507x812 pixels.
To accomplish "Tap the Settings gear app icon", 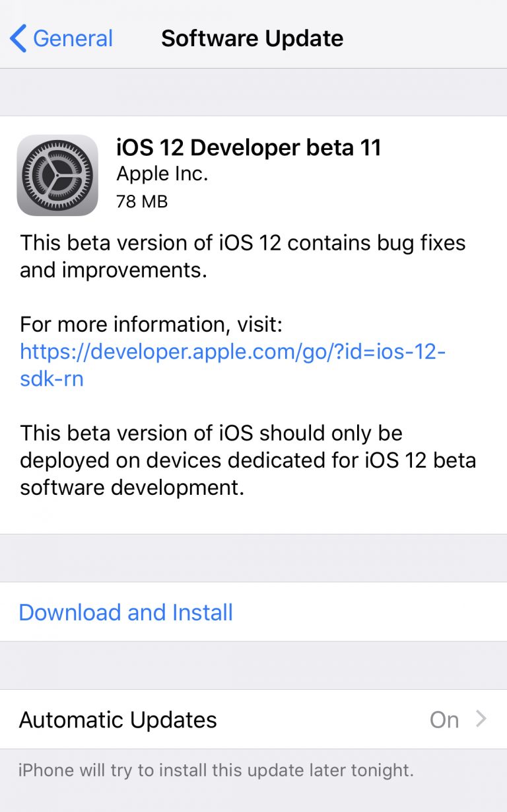I will pos(57,175).
